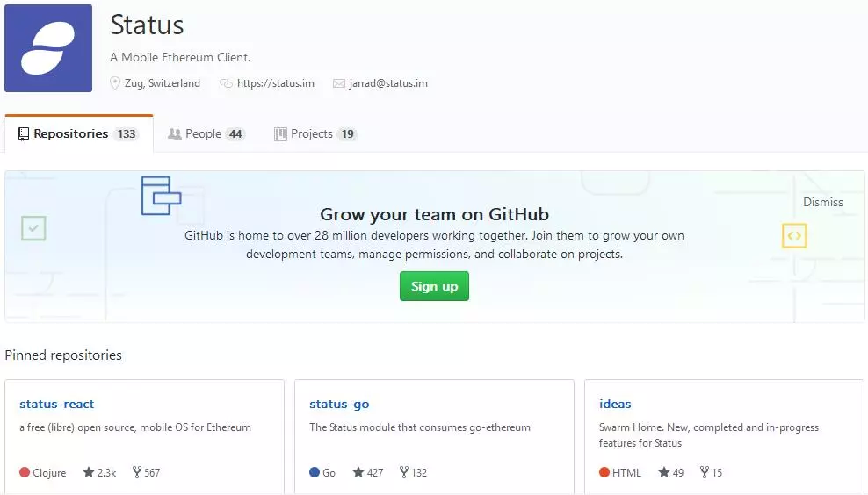Click status-react description about mobile OS for Ethereum
This screenshot has height=495, width=868.
pos(135,427)
